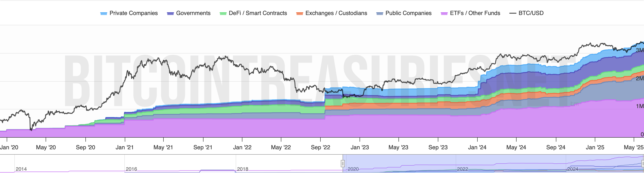This screenshot has height=173, width=644.
Task: Click the "Sep '20" axis label
Action: pyautogui.click(x=85, y=147)
